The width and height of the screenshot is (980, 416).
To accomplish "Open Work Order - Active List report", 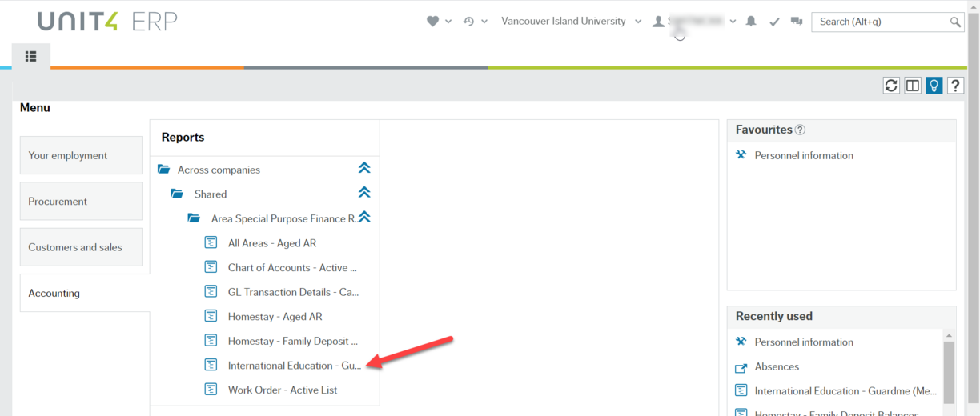I will (283, 390).
